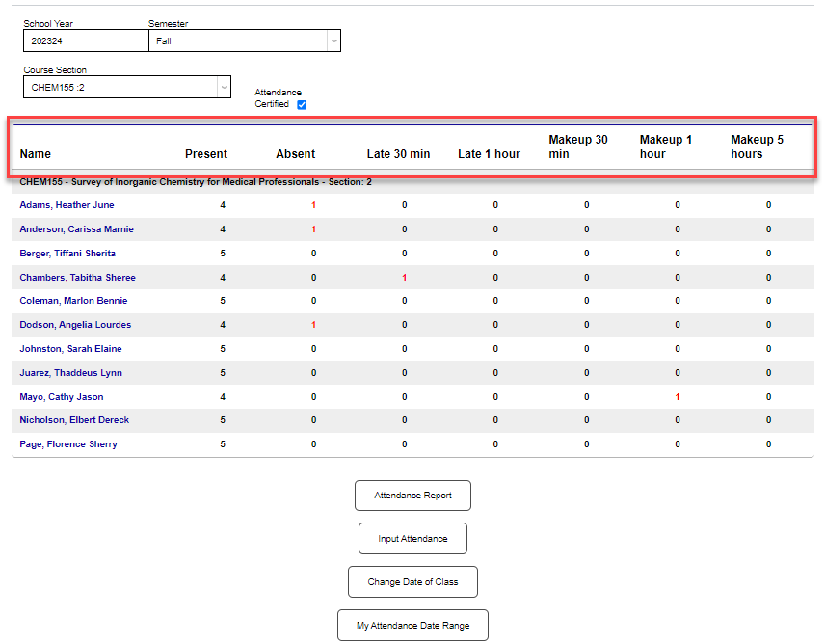
Task: Sort by the Present column header
Action: coord(206,153)
